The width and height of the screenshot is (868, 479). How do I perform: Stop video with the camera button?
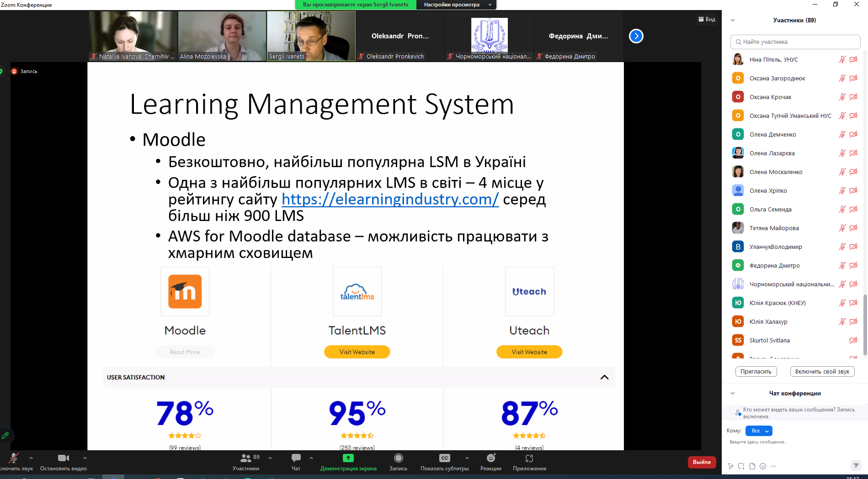coord(63,458)
